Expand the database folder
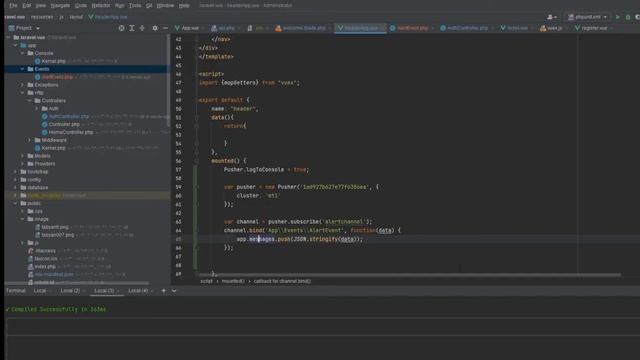Screen dimensions: 640x360 pyautogui.click(x=16, y=188)
